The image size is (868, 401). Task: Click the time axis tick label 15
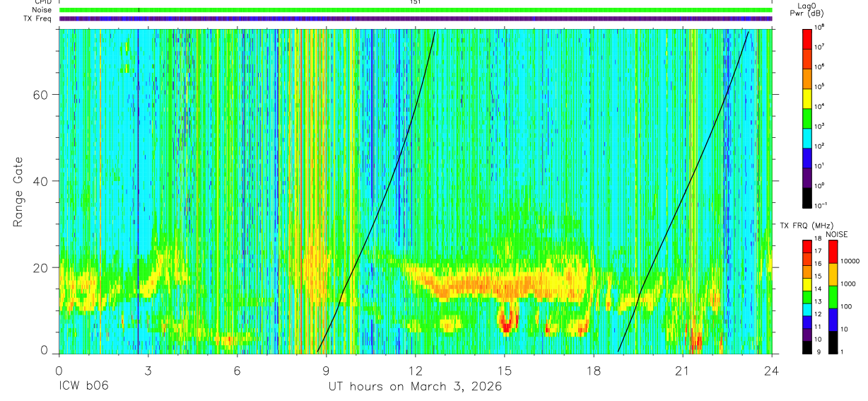click(505, 370)
